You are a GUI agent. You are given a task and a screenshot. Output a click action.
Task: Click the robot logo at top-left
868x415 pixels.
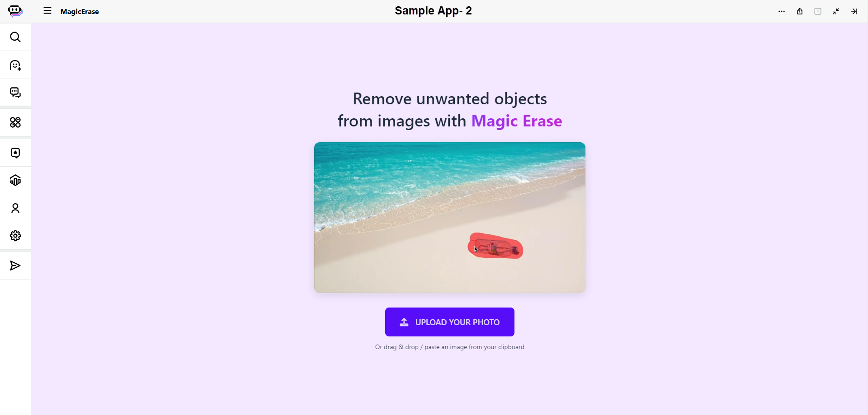point(15,11)
